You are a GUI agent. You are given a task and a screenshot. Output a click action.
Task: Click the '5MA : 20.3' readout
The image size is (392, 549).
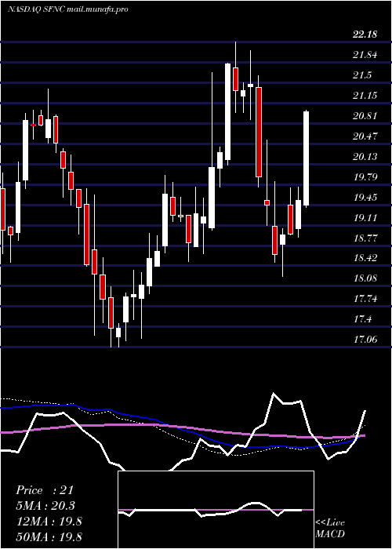(x=45, y=506)
